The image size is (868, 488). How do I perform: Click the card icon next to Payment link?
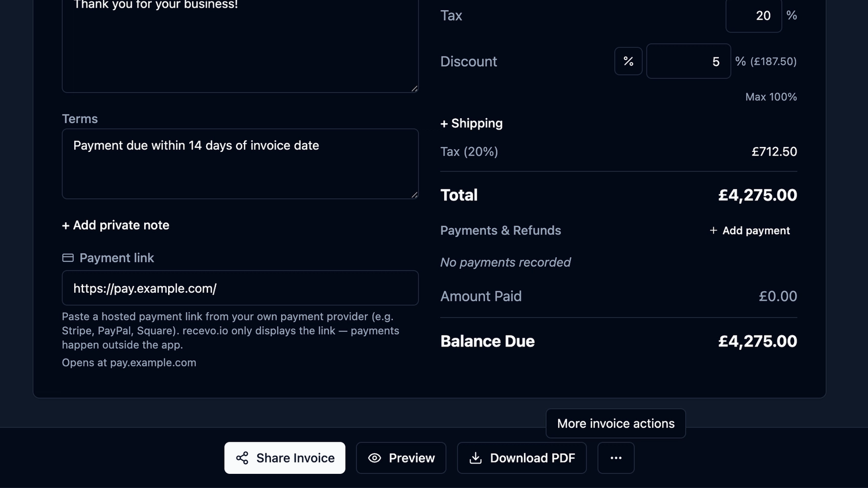click(x=68, y=258)
